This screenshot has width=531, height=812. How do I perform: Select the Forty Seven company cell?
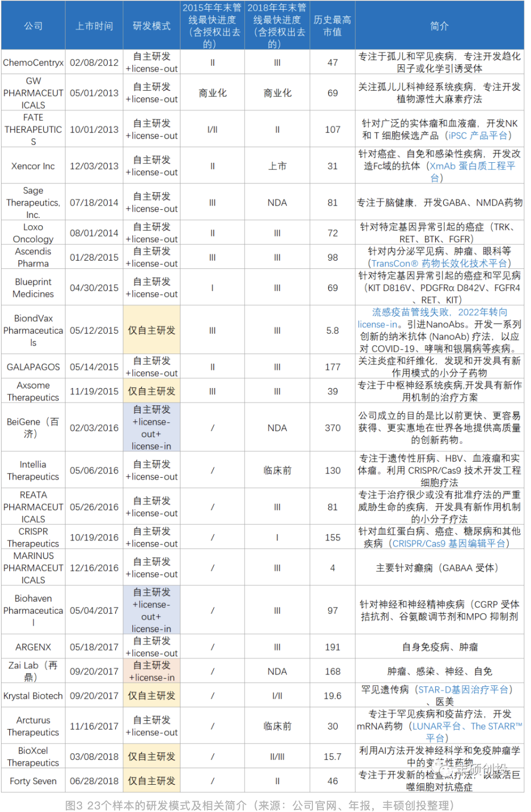point(34,781)
